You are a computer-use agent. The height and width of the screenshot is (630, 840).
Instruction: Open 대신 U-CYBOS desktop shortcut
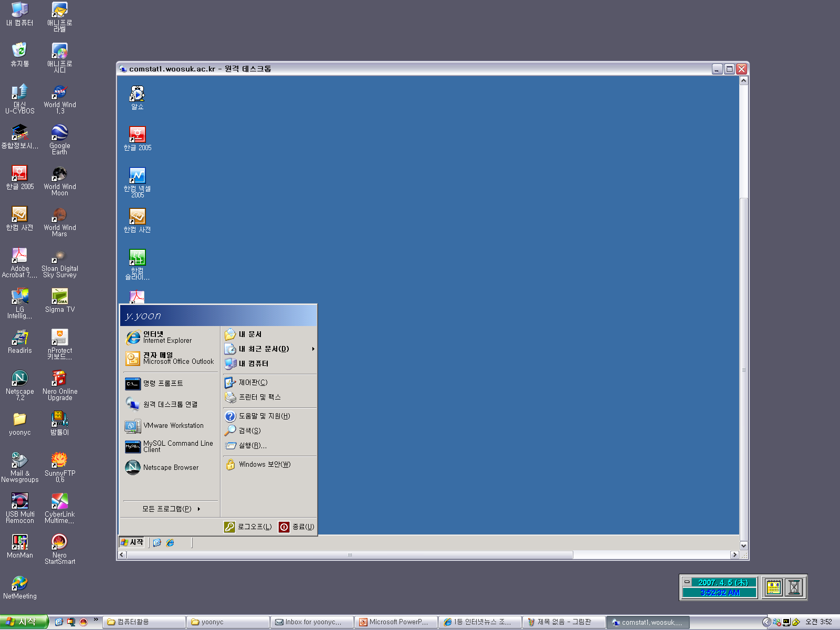coord(20,99)
